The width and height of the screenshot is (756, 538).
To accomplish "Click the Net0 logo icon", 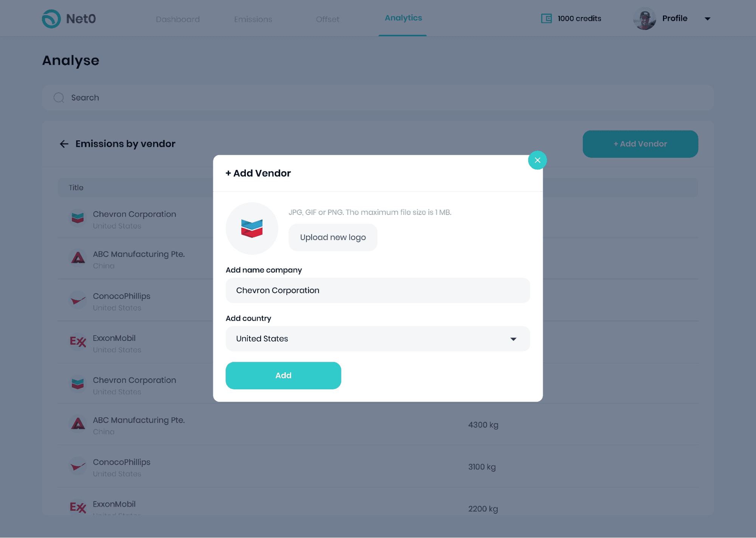I will click(x=51, y=19).
